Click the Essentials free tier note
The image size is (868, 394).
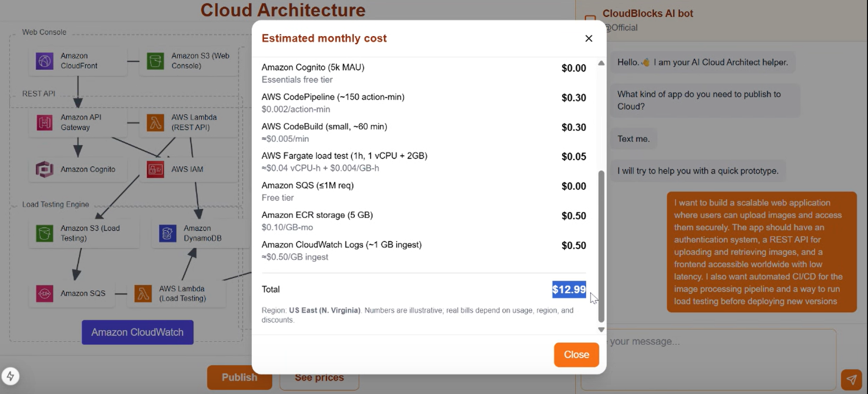coord(297,80)
